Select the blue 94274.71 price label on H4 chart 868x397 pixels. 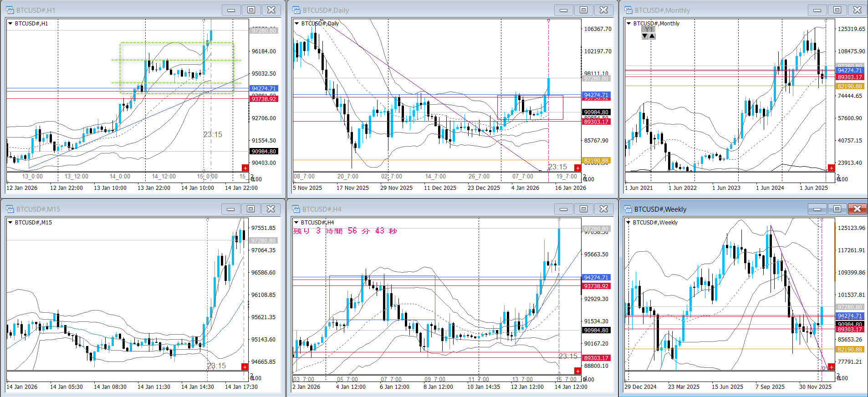pos(596,278)
